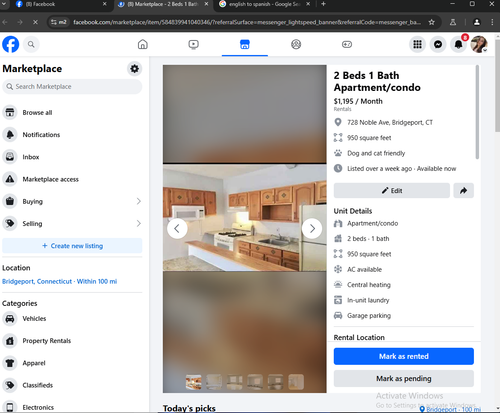The height and width of the screenshot is (413, 500).
Task: Click the Search Marketplace field
Action: pos(72,87)
